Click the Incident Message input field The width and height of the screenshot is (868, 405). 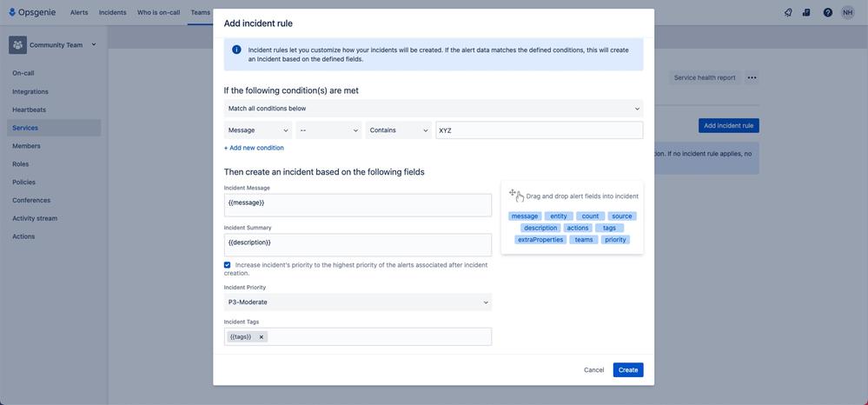[x=358, y=205]
